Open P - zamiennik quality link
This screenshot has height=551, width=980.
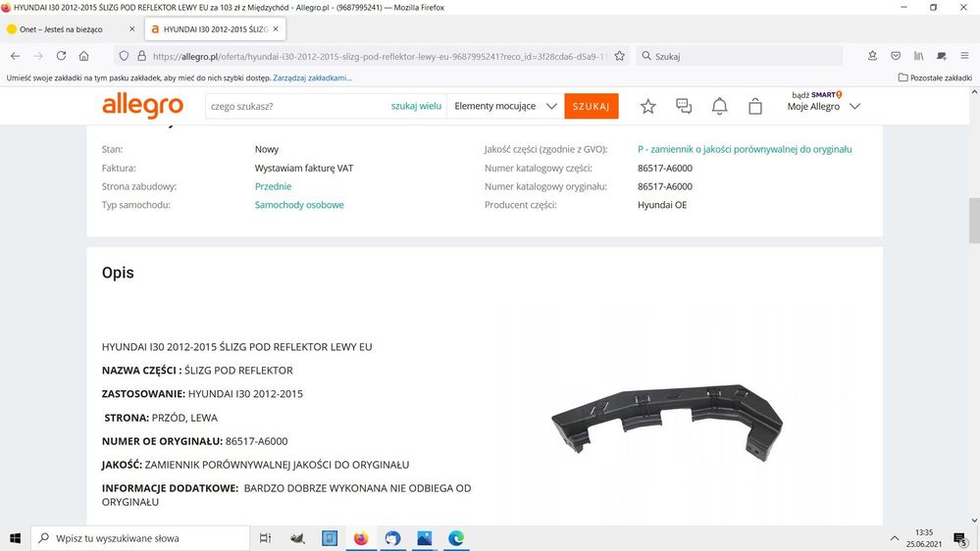[x=745, y=149]
